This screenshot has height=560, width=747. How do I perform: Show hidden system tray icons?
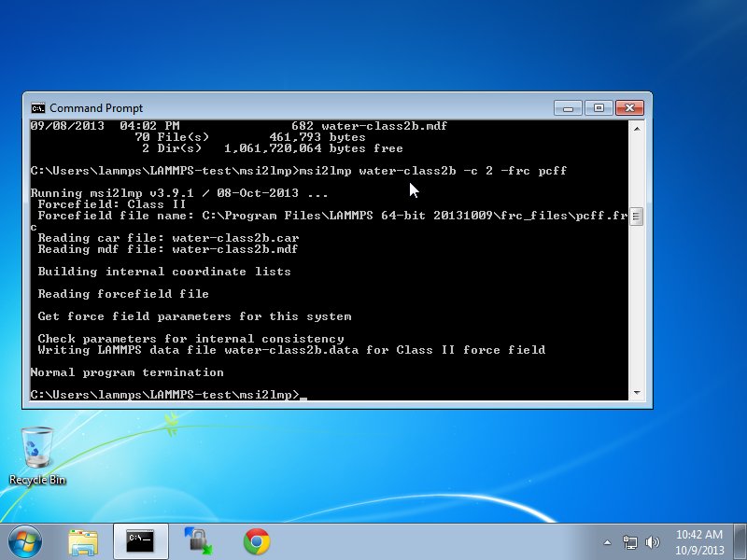tap(608, 542)
